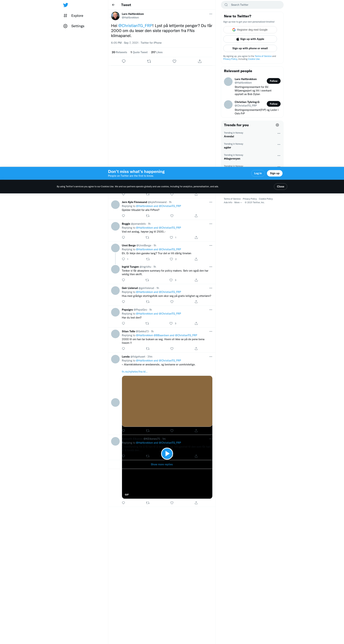This screenshot has width=344, height=644.
Task: Like Pepsigro's reply
Action: [171, 323]
